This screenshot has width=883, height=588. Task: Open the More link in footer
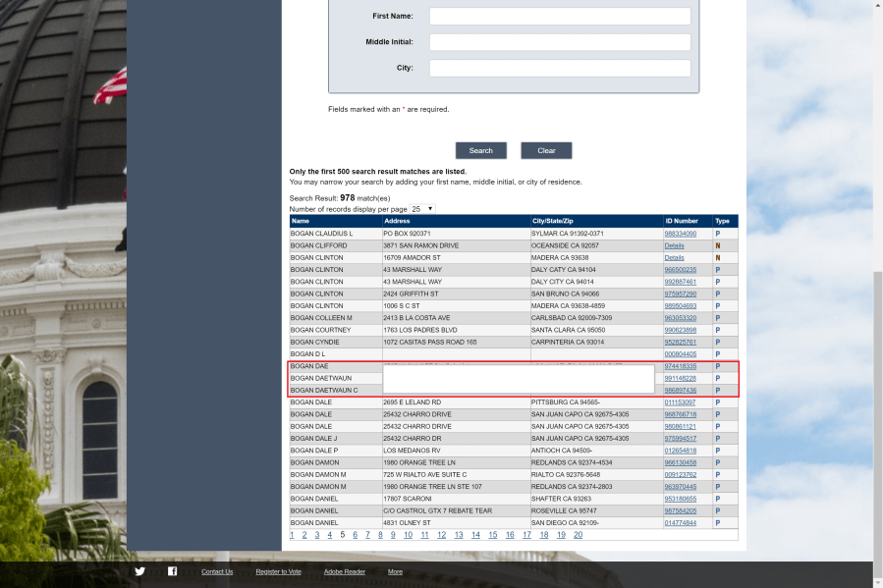(x=395, y=571)
